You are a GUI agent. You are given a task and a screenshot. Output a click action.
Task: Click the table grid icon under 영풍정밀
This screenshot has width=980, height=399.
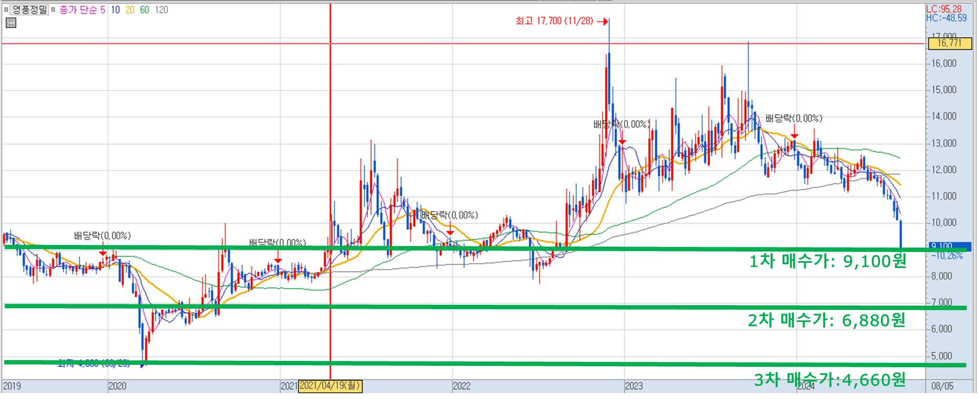(x=11, y=22)
